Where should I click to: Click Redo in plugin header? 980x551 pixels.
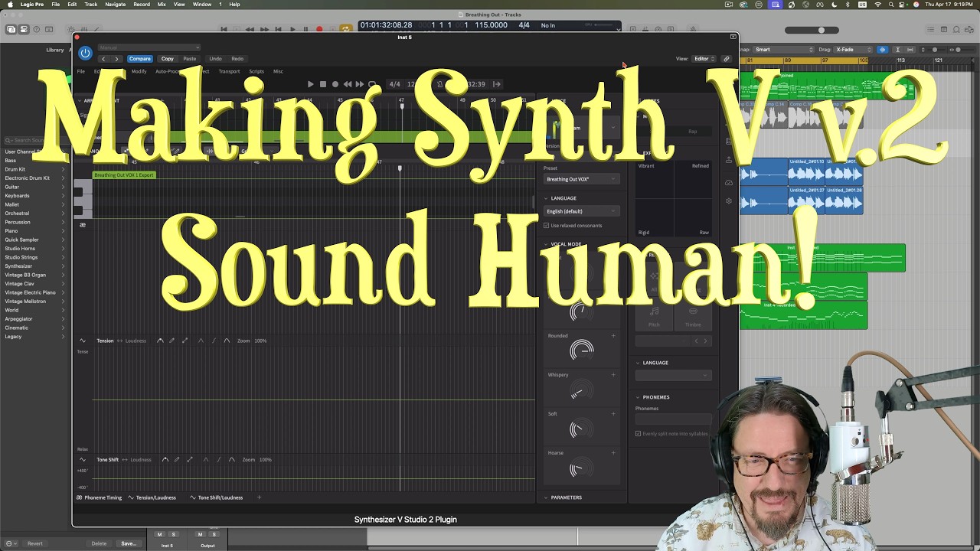[237, 59]
